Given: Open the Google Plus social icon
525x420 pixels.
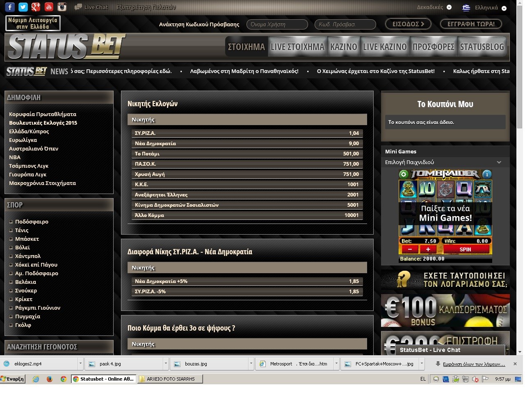Looking at the screenshot, I should [x=36, y=7].
